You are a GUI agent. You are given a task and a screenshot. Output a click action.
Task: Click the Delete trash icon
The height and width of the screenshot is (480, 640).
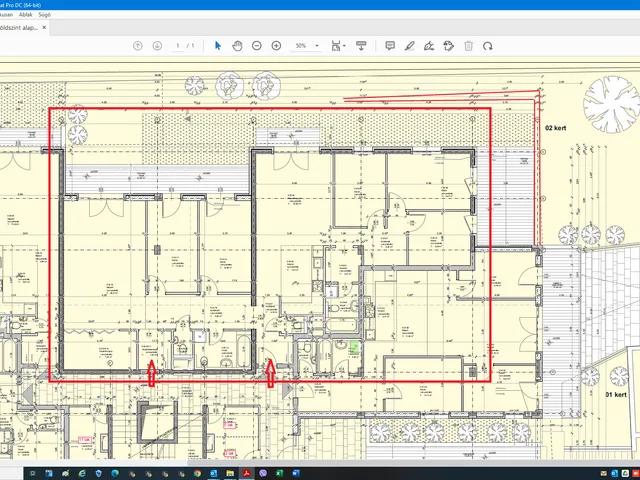pyautogui.click(x=467, y=46)
